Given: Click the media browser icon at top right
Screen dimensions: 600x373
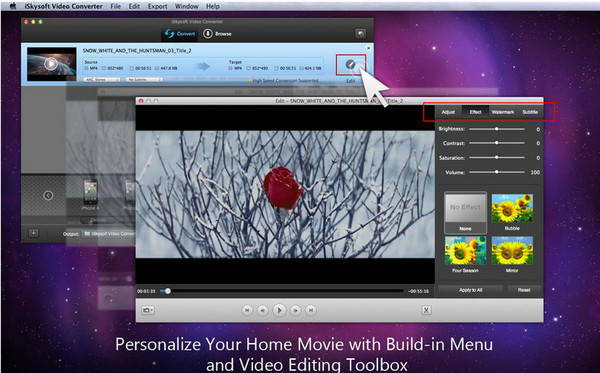Looking at the screenshot, I should (x=360, y=34).
